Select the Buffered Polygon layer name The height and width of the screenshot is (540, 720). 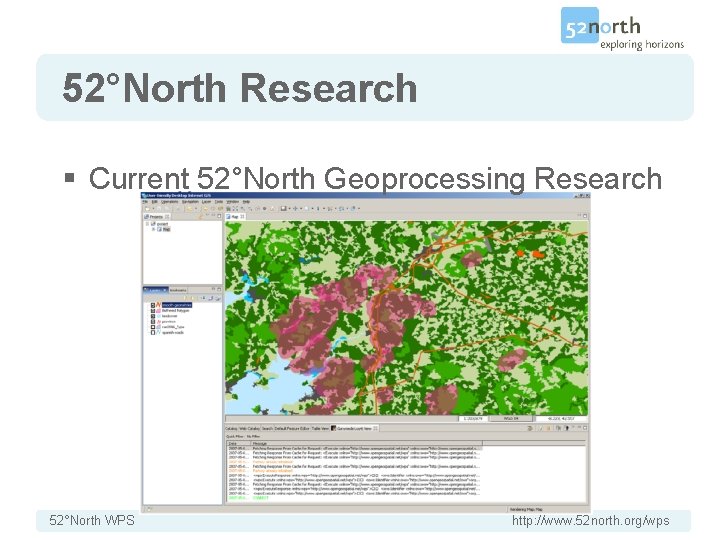[175, 310]
